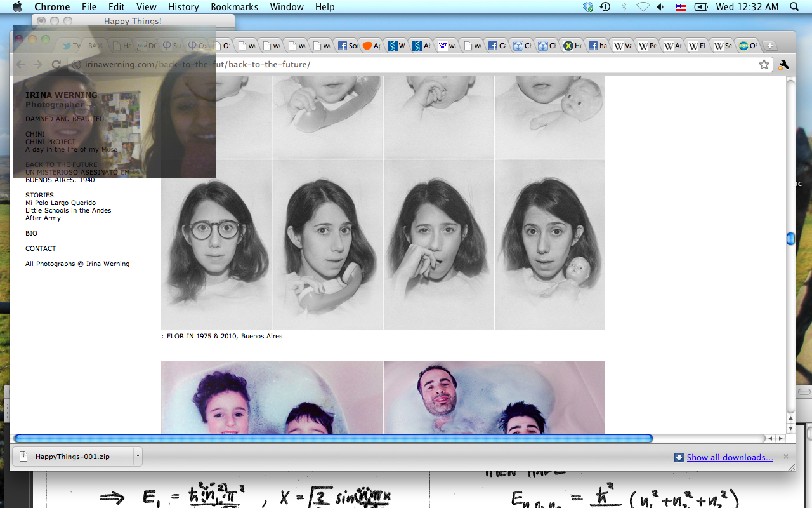
Task: Open the US flag input source menu
Action: 681,7
